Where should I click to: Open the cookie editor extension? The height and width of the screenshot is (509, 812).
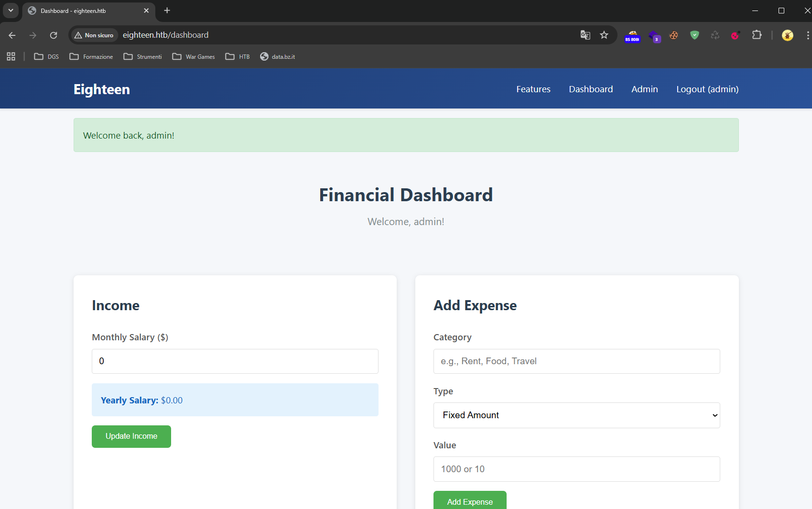[674, 35]
